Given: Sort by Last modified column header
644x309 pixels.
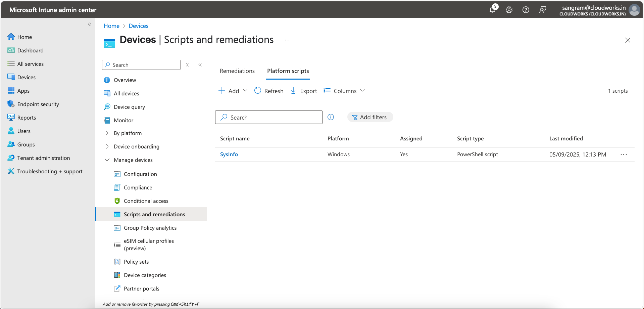Looking at the screenshot, I should pyautogui.click(x=566, y=138).
